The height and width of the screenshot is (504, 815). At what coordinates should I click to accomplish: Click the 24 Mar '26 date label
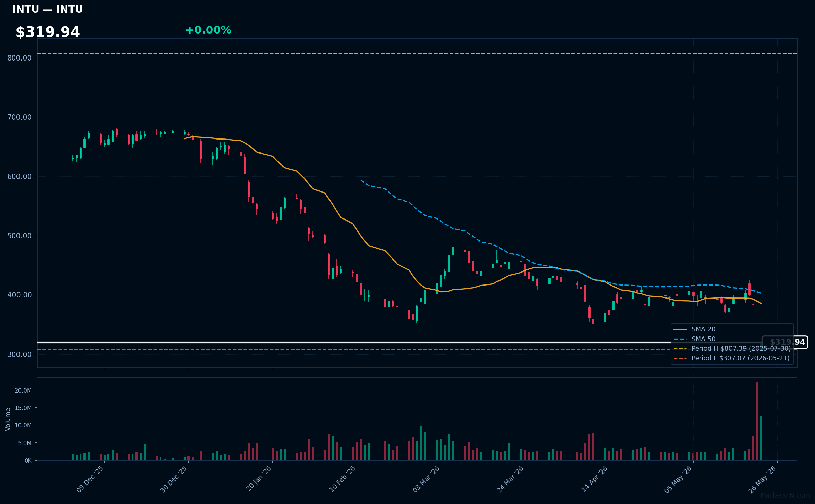510,479
